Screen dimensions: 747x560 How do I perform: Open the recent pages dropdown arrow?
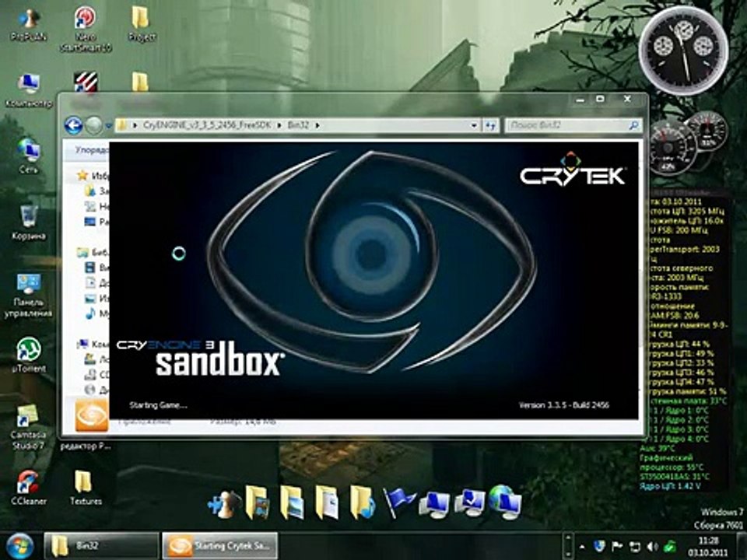(109, 126)
